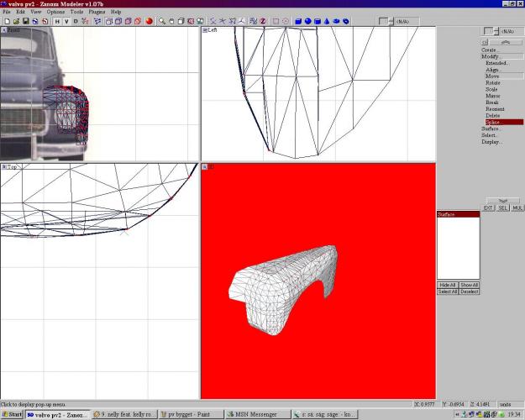Expand the Create... command group

coord(491,50)
